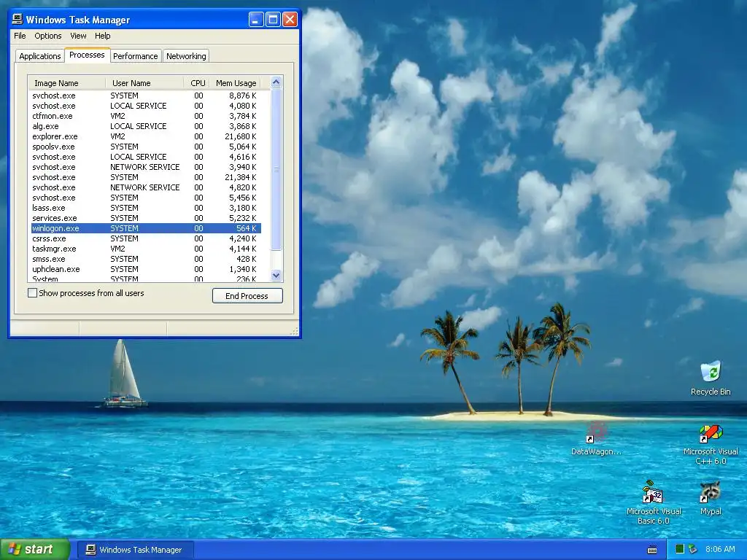This screenshot has height=560, width=747.
Task: Select the spoolsv.exe process row
Action: (146, 147)
